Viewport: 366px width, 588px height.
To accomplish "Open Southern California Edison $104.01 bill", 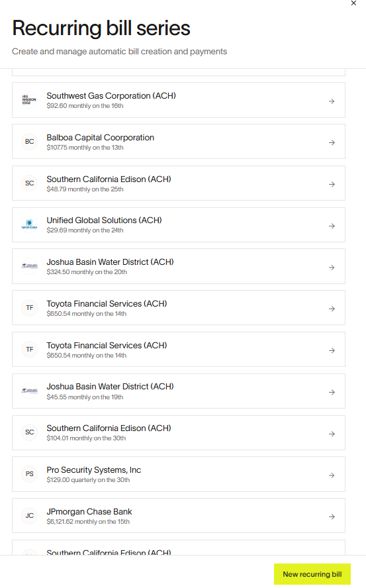I will 179,432.
